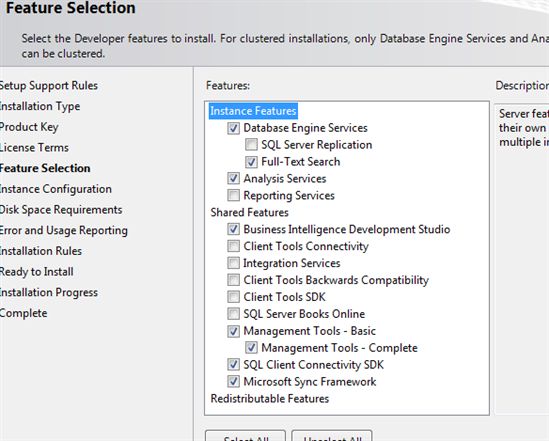Click the Disk Space Requirements step
Viewport: 549px width, 441px height.
click(x=61, y=210)
